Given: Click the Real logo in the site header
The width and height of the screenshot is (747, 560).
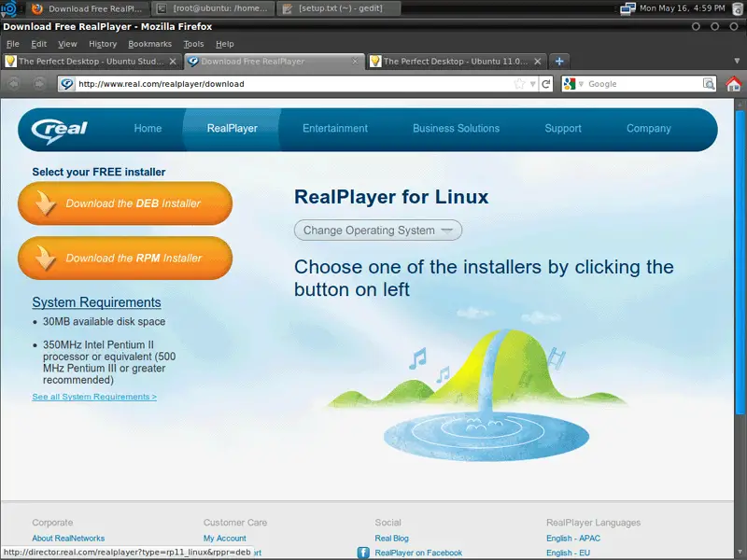Looking at the screenshot, I should tap(60, 130).
